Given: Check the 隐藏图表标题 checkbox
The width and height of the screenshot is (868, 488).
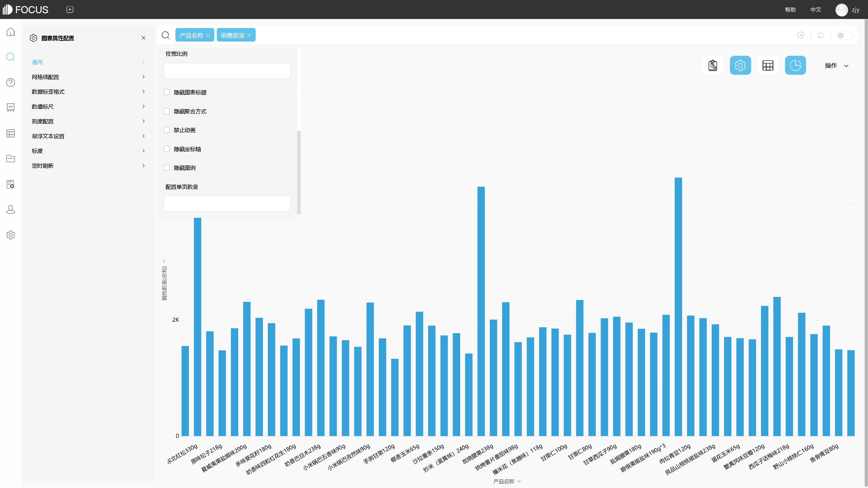Looking at the screenshot, I should tap(166, 92).
